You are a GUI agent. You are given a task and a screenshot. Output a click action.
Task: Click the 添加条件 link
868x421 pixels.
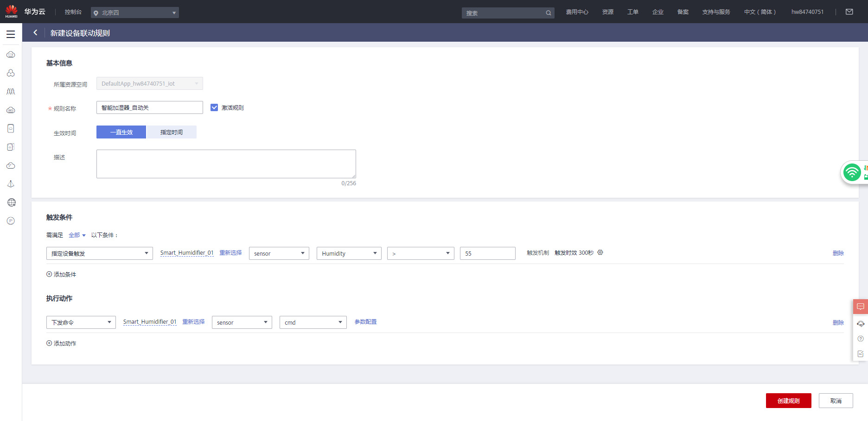click(x=65, y=275)
